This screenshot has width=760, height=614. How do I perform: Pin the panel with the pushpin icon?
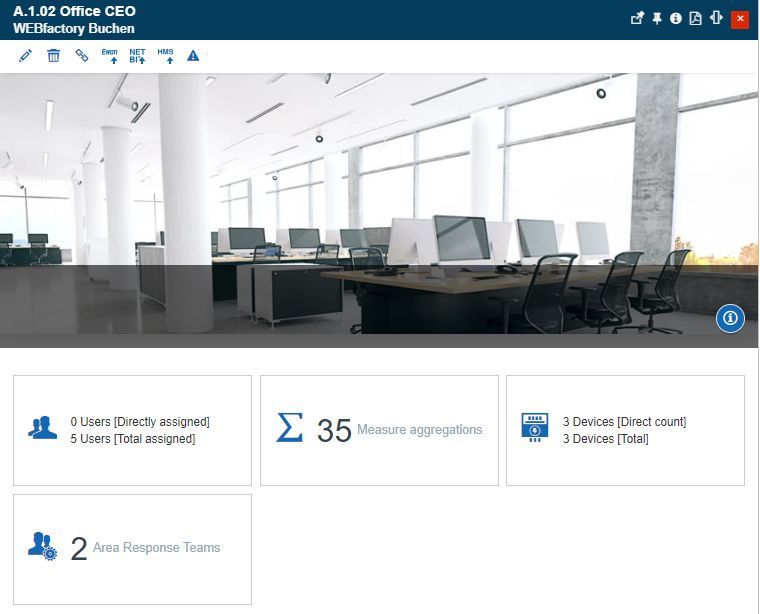(657, 19)
